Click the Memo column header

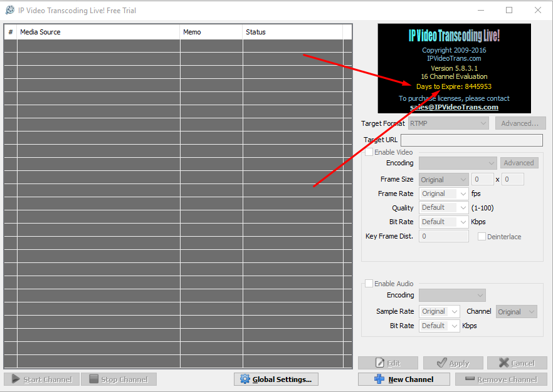211,32
